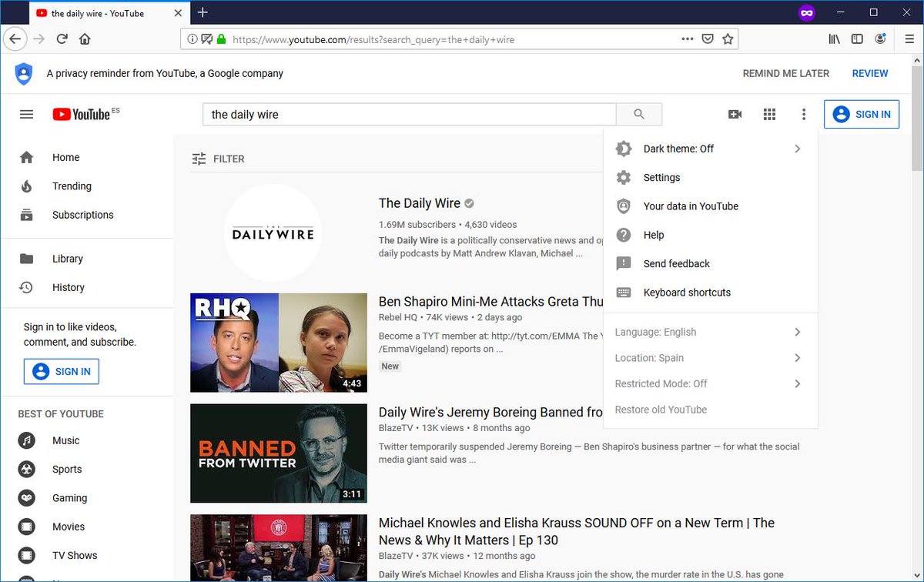Expand the Language: English option
The width and height of the screenshot is (924, 582).
point(711,332)
